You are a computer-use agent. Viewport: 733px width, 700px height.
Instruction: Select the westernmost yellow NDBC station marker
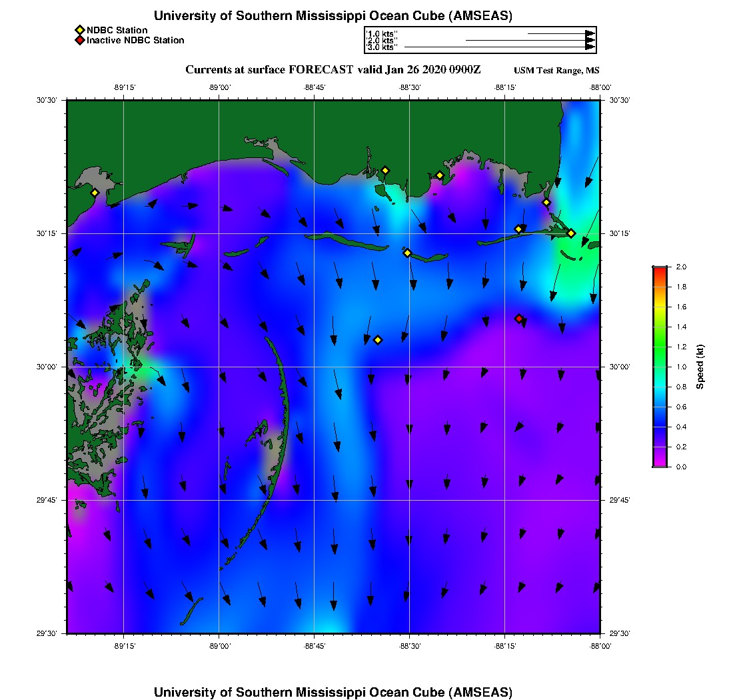coord(95,193)
